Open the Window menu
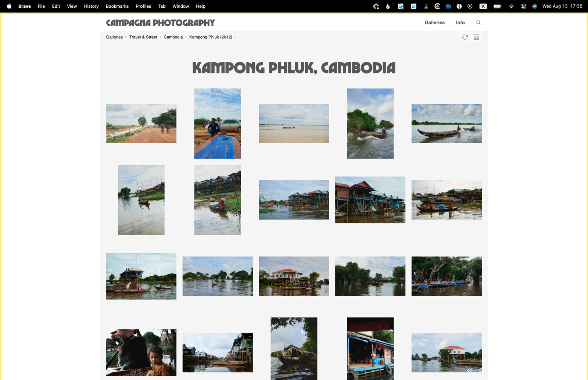This screenshot has height=380, width=588. point(181,6)
